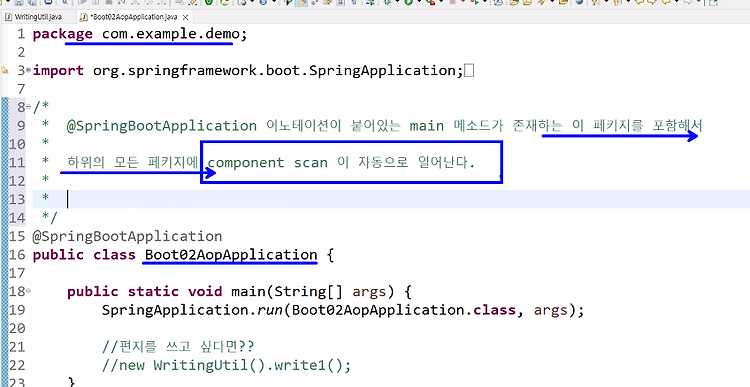750x387 pixels.
Task: Collapse the block comment at line 8
Action: pyautogui.click(x=29, y=107)
